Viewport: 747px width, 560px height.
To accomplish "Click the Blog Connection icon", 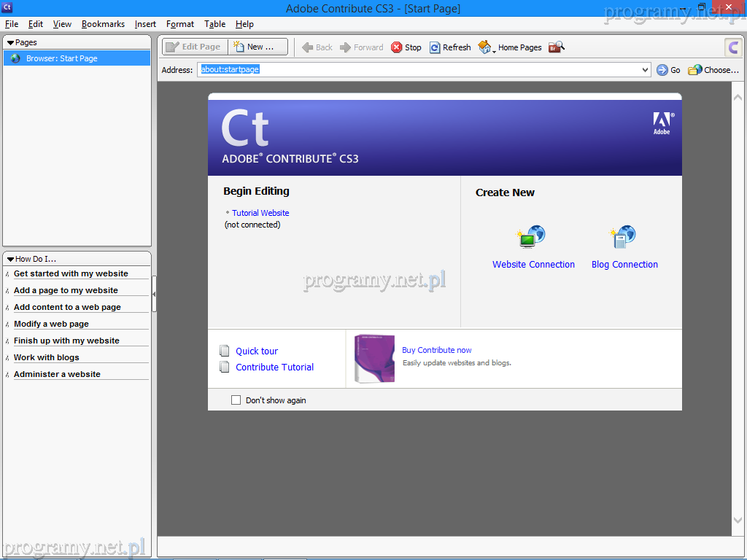I will (x=624, y=238).
